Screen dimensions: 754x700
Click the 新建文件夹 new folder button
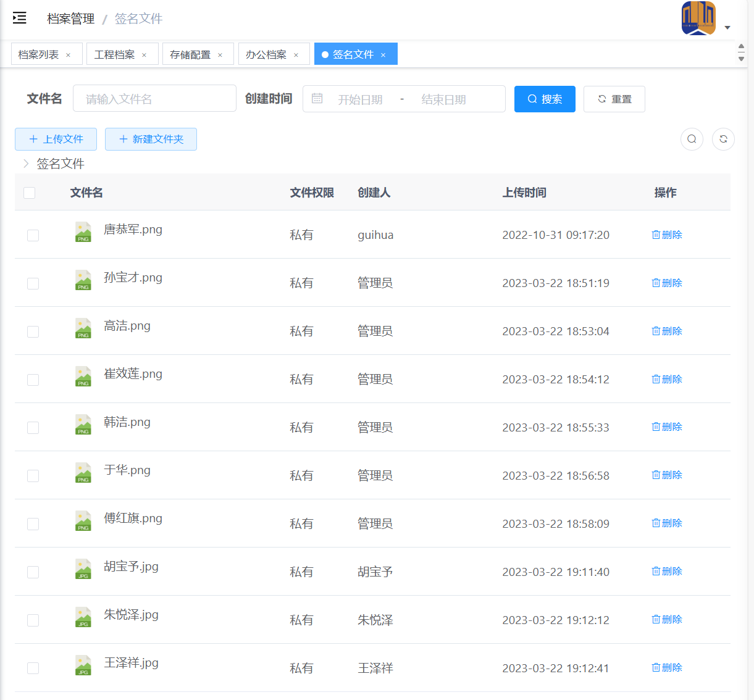(151, 139)
